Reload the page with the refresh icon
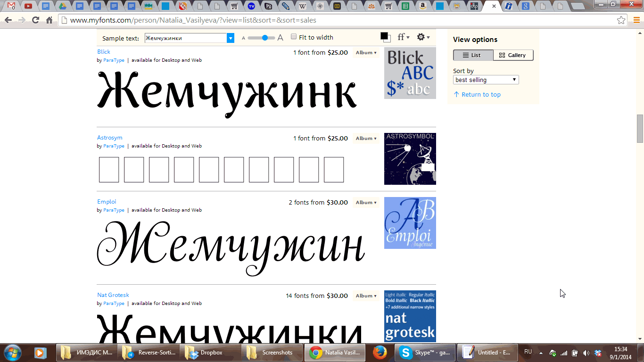Screen dimensions: 644x362 point(35,20)
